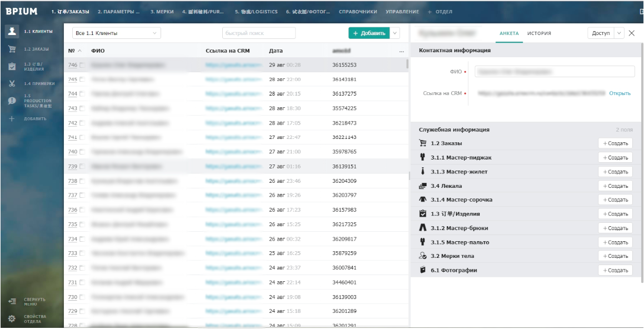Tick the checkbox for row 742
Image resolution: width=644 pixels, height=329 pixels.
(x=82, y=123)
